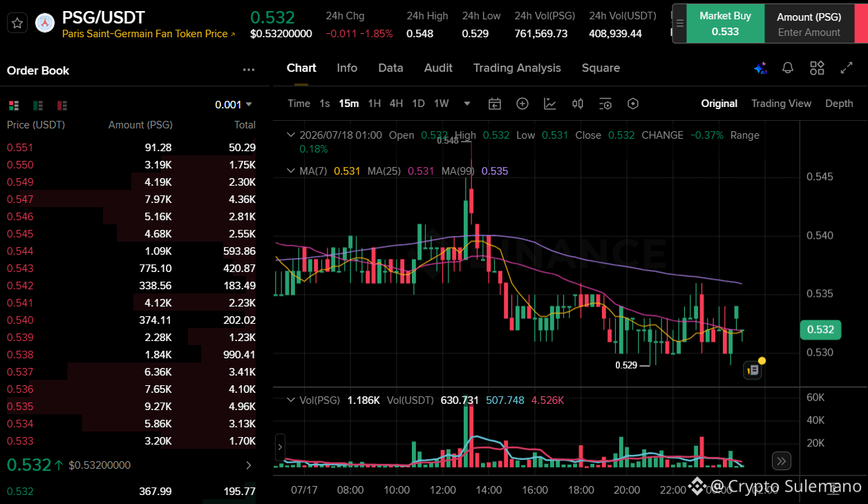The image size is (868, 504).
Task: Click the Amount (PSG) column header
Action: (x=140, y=125)
